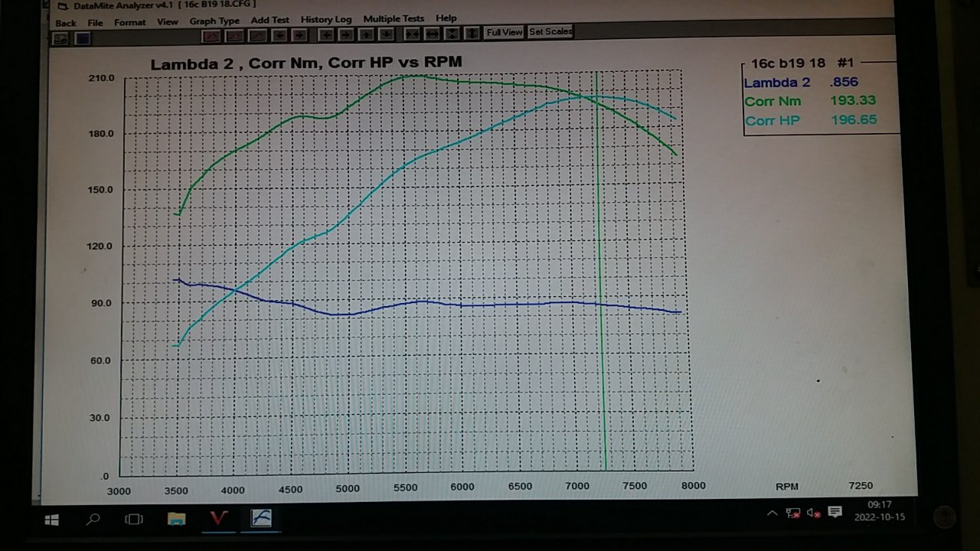Click the 210.0 y-axis label
980x551 pixels.
pyautogui.click(x=102, y=78)
